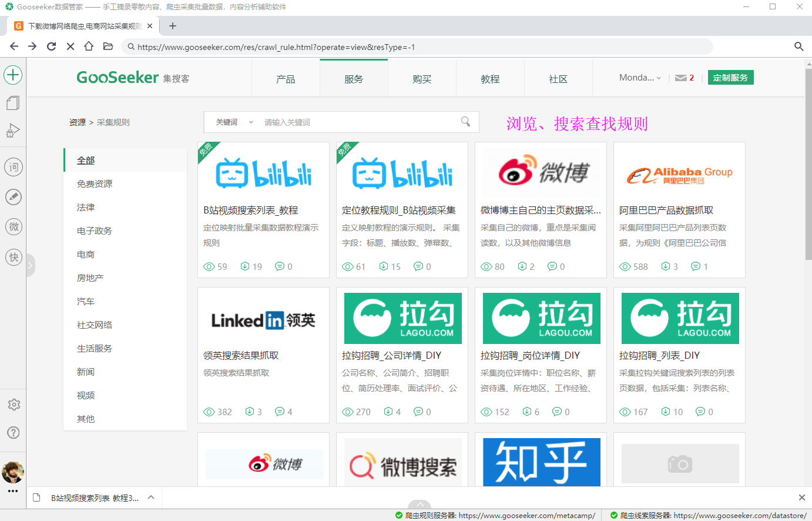Viewport: 812px width, 521px height.
Task: Open settings gear in left sidebar
Action: [x=14, y=405]
